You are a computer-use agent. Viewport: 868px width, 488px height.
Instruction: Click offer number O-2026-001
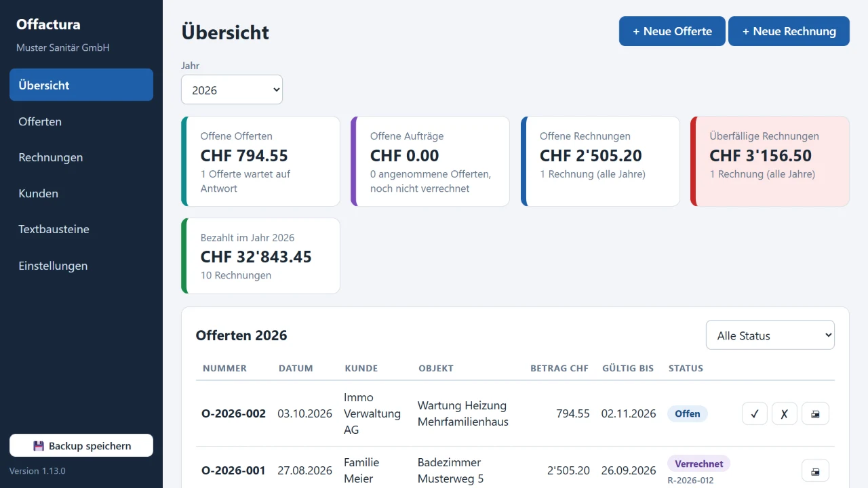pyautogui.click(x=233, y=470)
